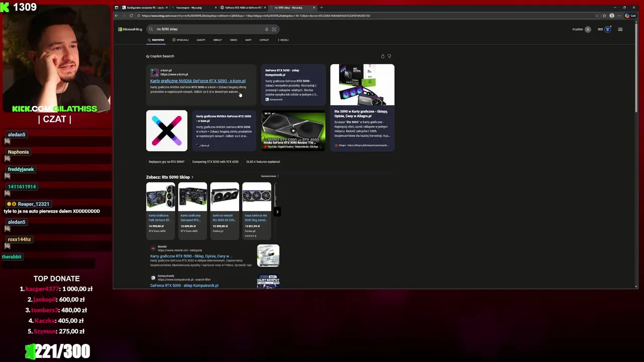
Task: Click chat username Naphonia
Action: tap(18, 152)
